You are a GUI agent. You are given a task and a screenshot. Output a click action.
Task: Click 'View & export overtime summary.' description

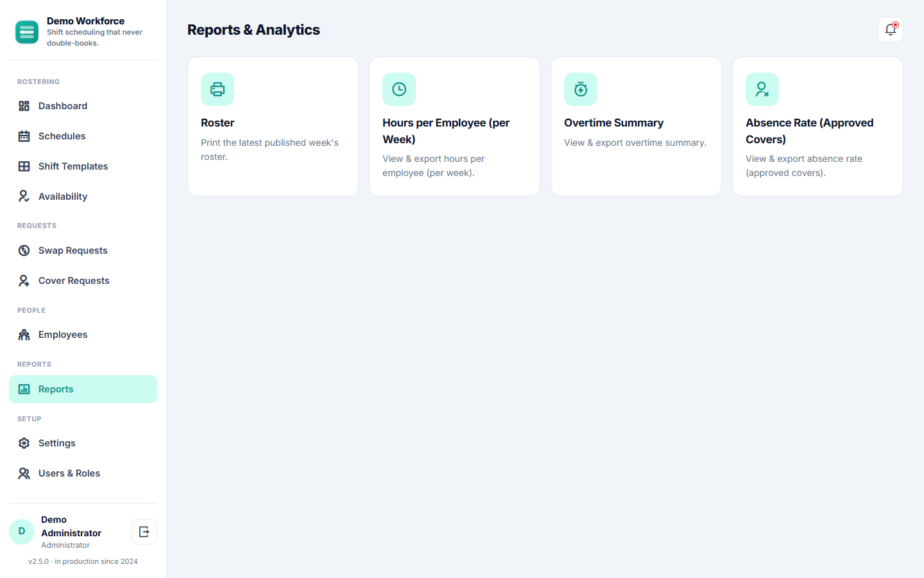(x=635, y=143)
